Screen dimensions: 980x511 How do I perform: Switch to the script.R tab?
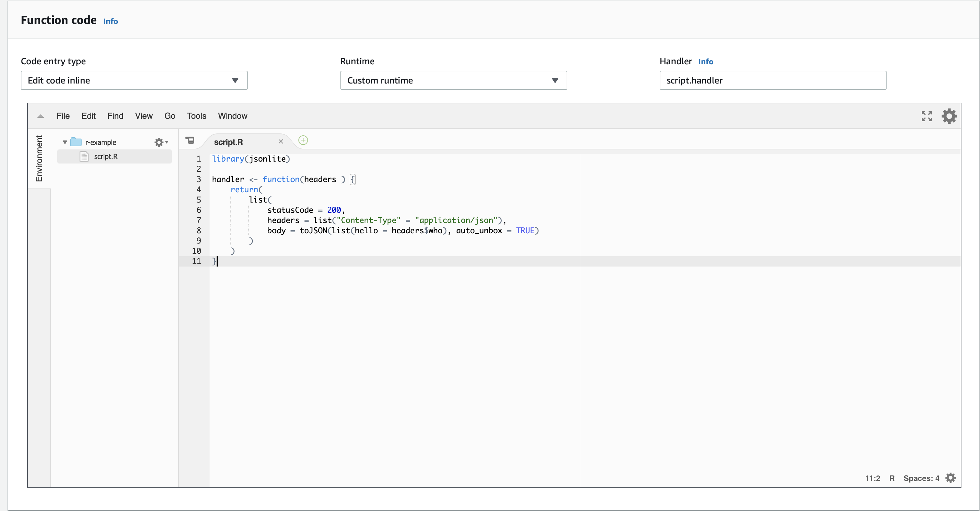pyautogui.click(x=228, y=141)
